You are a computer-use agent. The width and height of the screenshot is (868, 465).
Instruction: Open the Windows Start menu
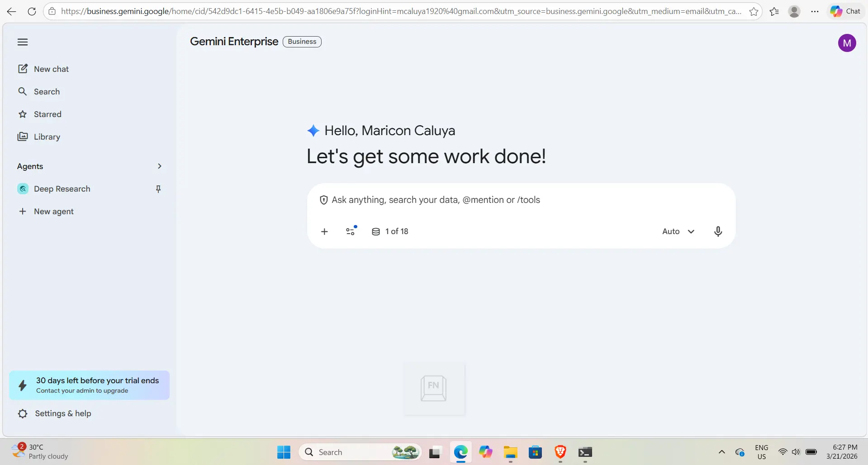[x=284, y=452]
